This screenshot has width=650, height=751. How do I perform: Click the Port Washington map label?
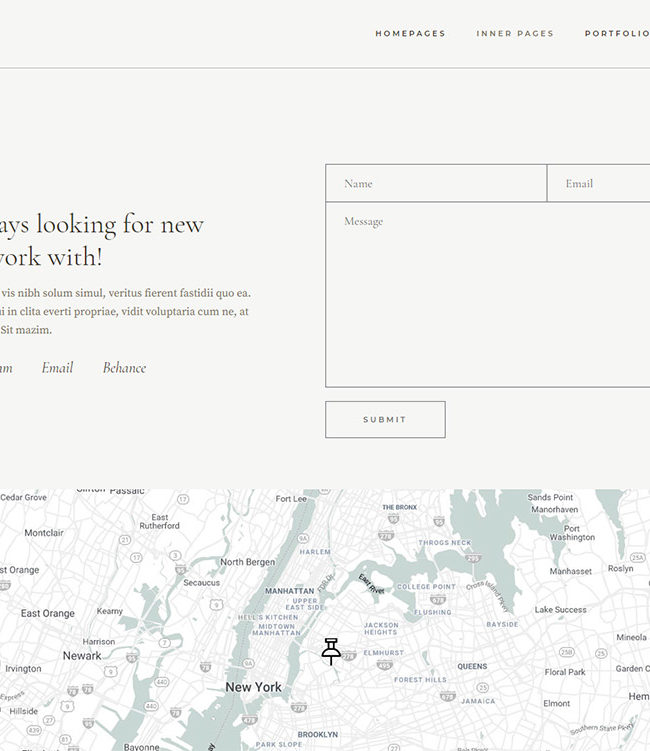(572, 533)
